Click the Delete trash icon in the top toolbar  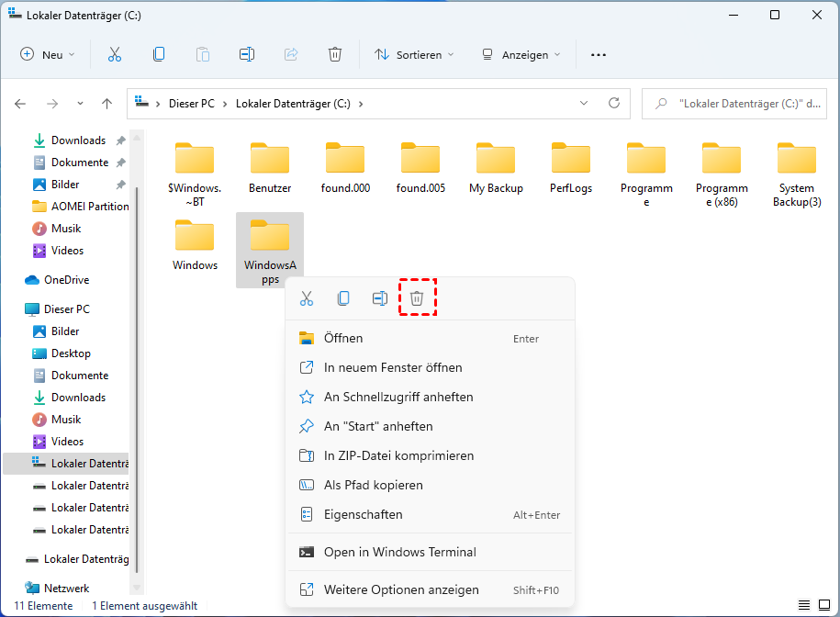click(x=335, y=55)
